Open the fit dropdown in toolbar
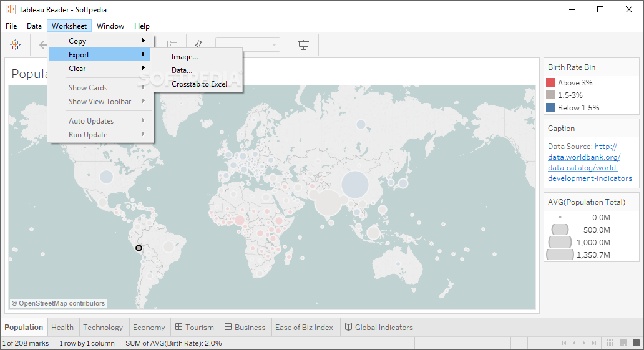 pyautogui.click(x=248, y=44)
